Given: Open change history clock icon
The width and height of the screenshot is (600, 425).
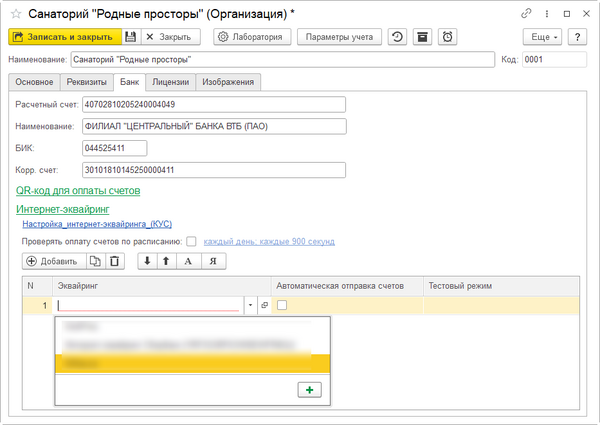Looking at the screenshot, I should click(x=397, y=37).
